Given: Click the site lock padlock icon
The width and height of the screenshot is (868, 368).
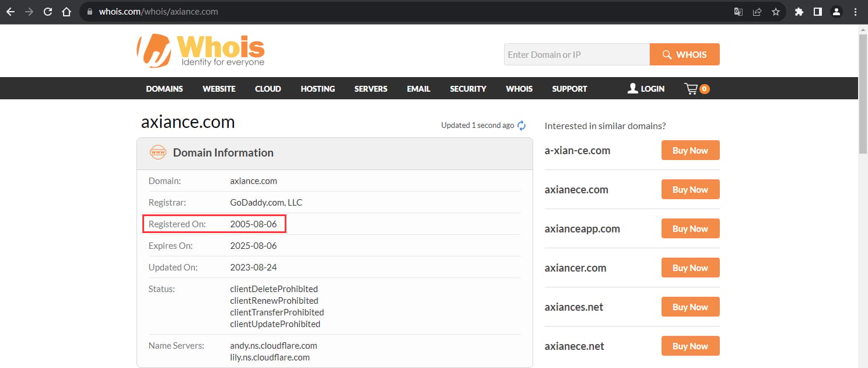Looking at the screenshot, I should point(89,12).
